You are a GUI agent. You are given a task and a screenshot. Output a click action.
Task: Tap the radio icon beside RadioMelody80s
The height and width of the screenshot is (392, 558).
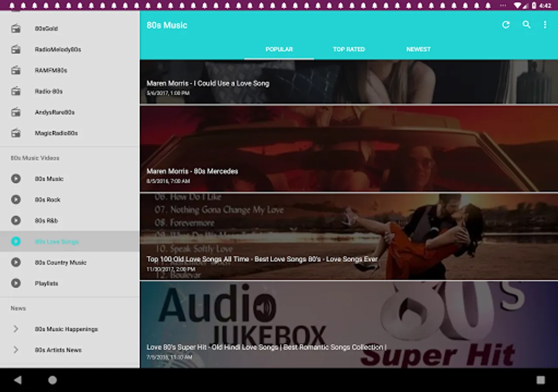coord(16,50)
